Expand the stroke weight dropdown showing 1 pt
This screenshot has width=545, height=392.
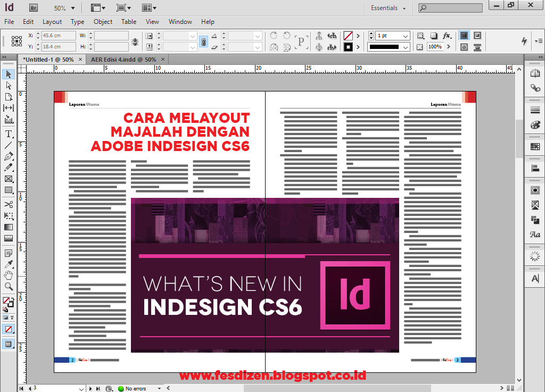406,36
